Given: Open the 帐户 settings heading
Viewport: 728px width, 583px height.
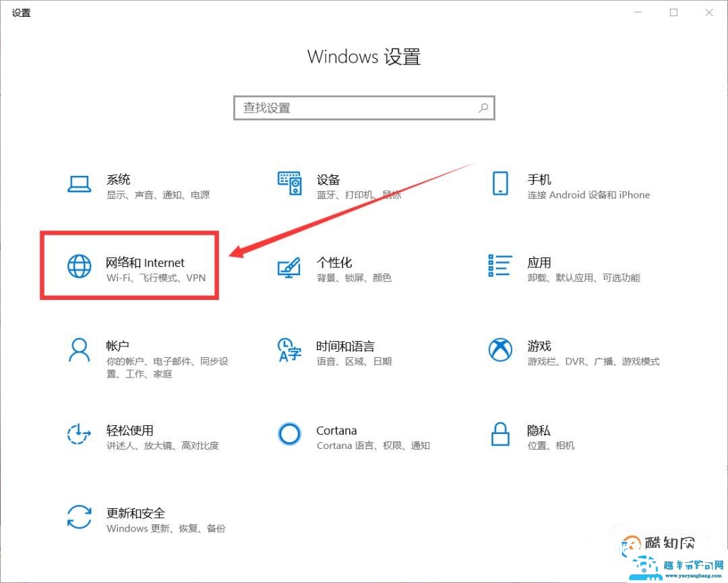Looking at the screenshot, I should pyautogui.click(x=117, y=346).
